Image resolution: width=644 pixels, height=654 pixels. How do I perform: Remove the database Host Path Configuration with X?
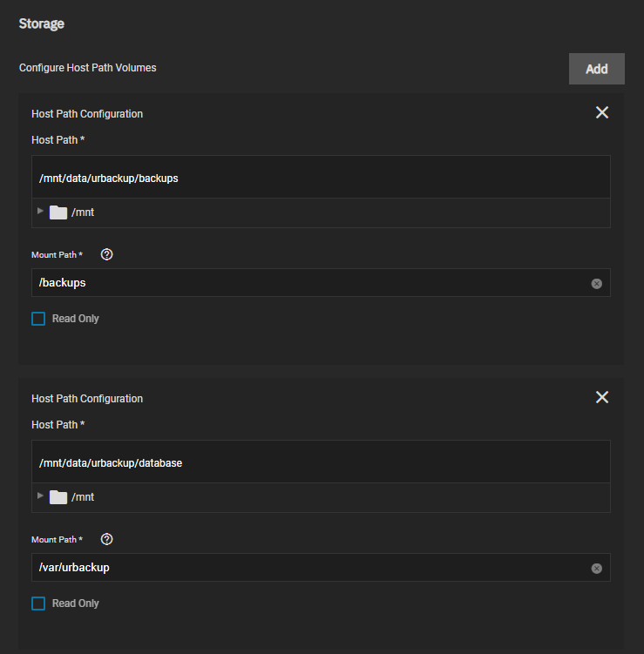tap(601, 397)
